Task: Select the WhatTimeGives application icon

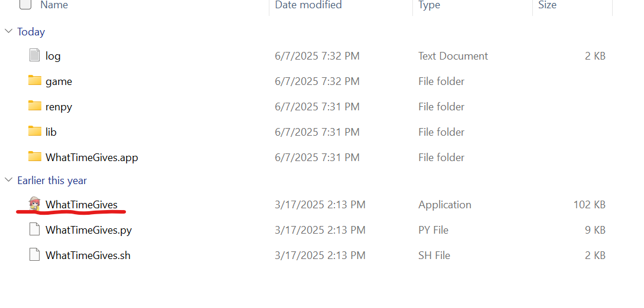Action: [x=34, y=204]
